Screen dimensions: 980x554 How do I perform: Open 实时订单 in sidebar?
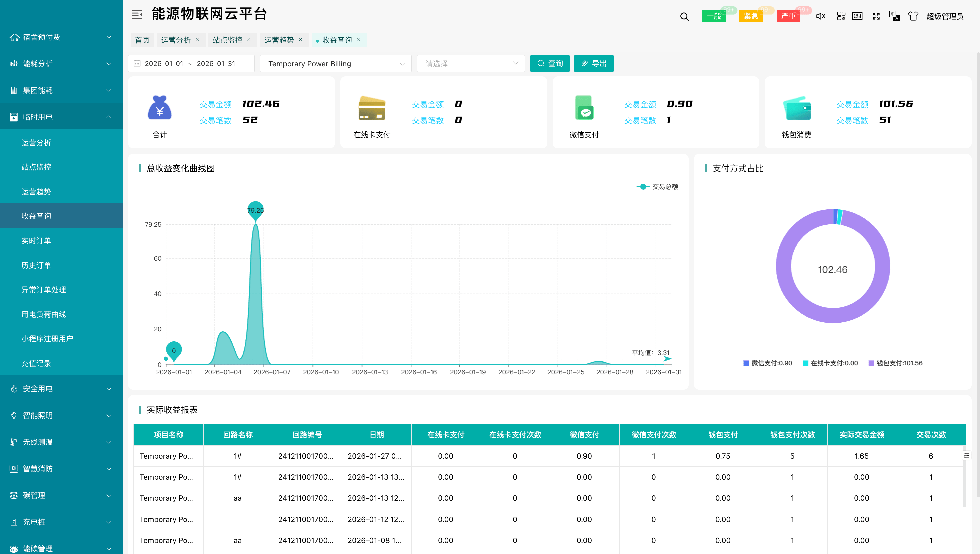(x=61, y=240)
